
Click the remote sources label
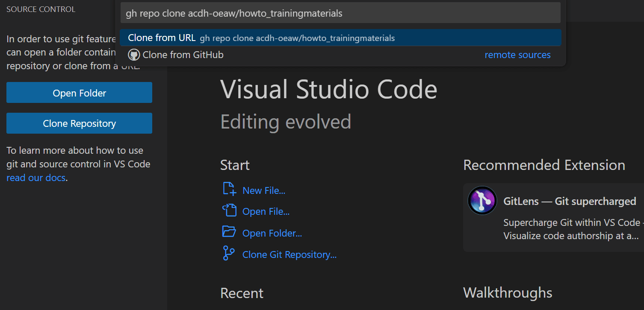click(x=517, y=55)
